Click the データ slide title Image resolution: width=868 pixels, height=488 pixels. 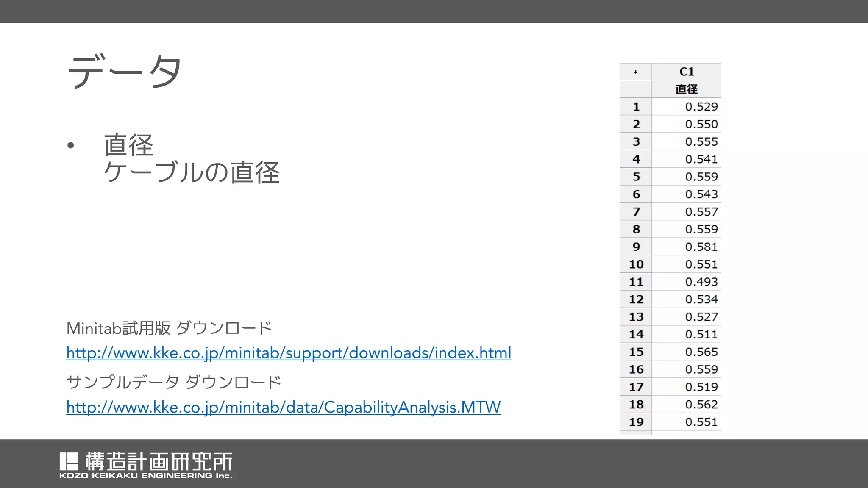click(125, 71)
